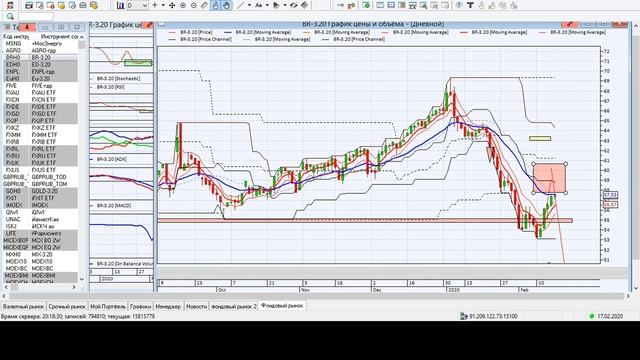The image size is (640, 360).
Task: Click the first create-table toolbar icon
Action: 29,5
